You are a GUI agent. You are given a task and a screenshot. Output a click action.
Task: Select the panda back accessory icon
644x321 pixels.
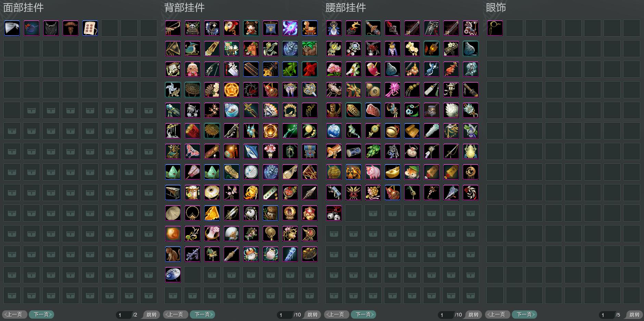tap(193, 28)
